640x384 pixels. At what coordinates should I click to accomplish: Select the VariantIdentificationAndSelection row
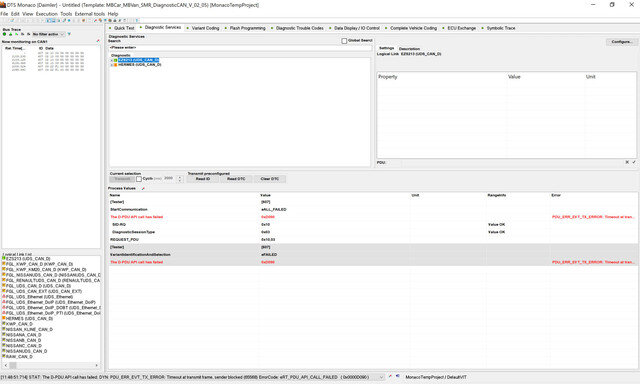tap(373, 255)
